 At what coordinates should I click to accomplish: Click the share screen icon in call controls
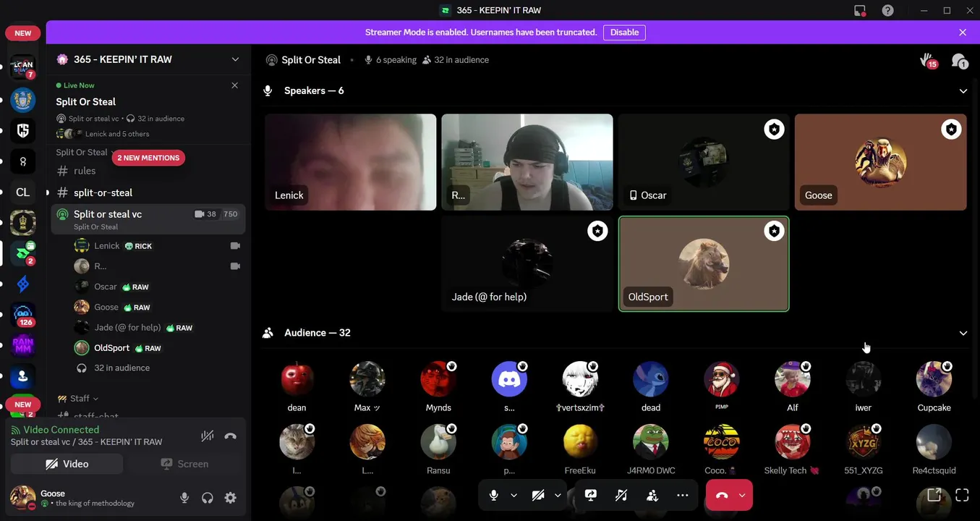point(591,495)
